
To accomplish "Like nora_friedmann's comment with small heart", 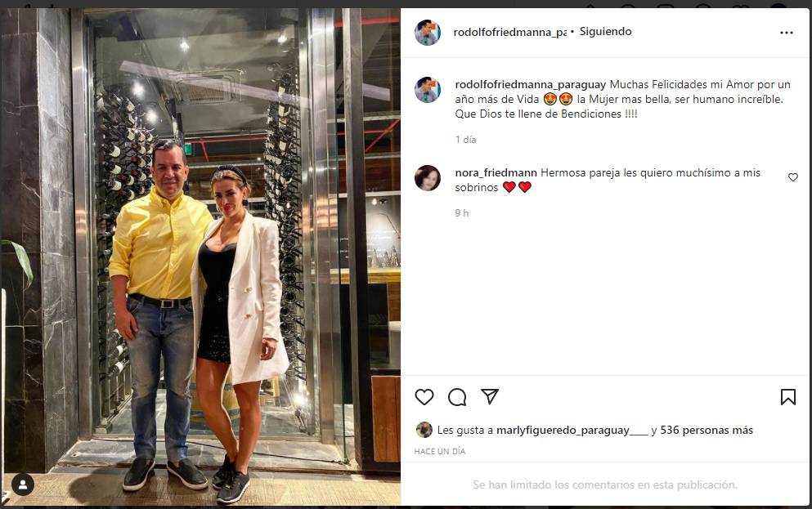I will (793, 177).
